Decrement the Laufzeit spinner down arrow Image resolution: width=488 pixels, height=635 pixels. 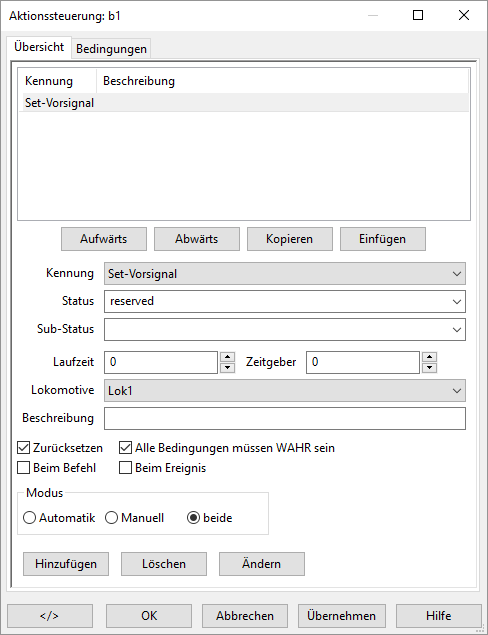(228, 367)
